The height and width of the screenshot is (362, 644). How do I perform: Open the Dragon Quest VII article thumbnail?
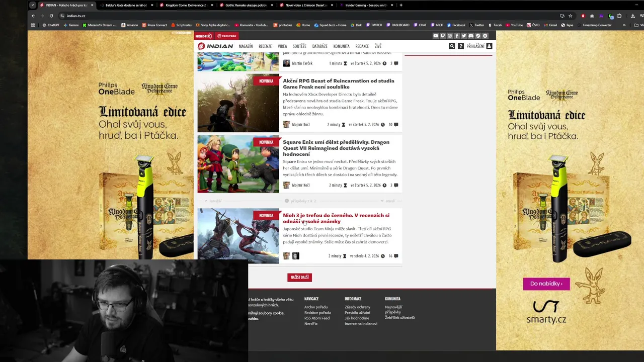click(x=238, y=164)
